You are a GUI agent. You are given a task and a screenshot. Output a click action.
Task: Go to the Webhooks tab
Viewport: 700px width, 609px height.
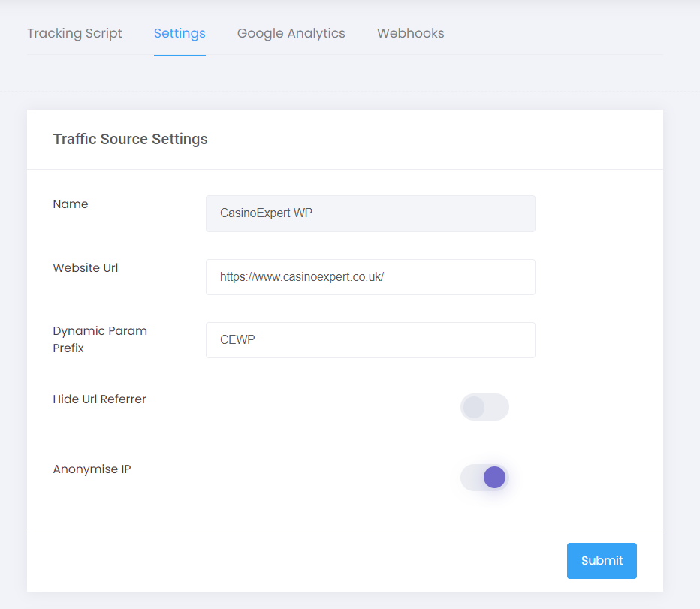tap(410, 34)
